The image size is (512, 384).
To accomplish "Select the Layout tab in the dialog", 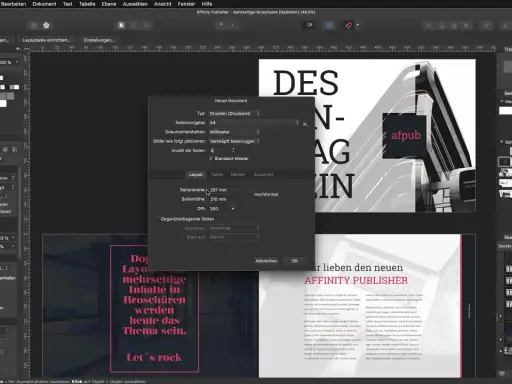I will [x=196, y=175].
